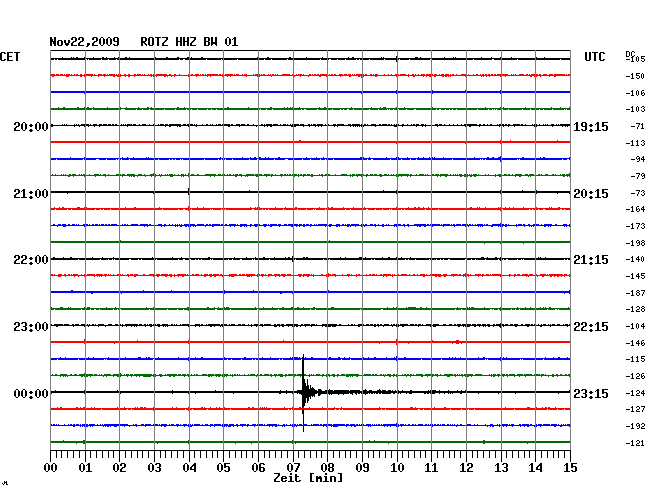Viewport: 650px width, 494px height.
Task: Click minute axis tick label 12
Action: click(x=466, y=468)
